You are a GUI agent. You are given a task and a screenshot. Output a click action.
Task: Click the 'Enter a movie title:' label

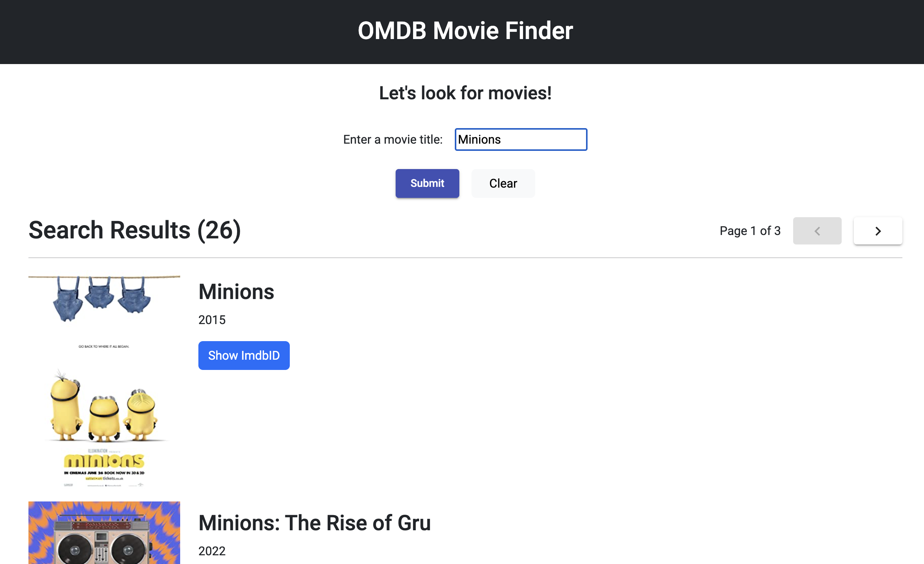pyautogui.click(x=393, y=139)
